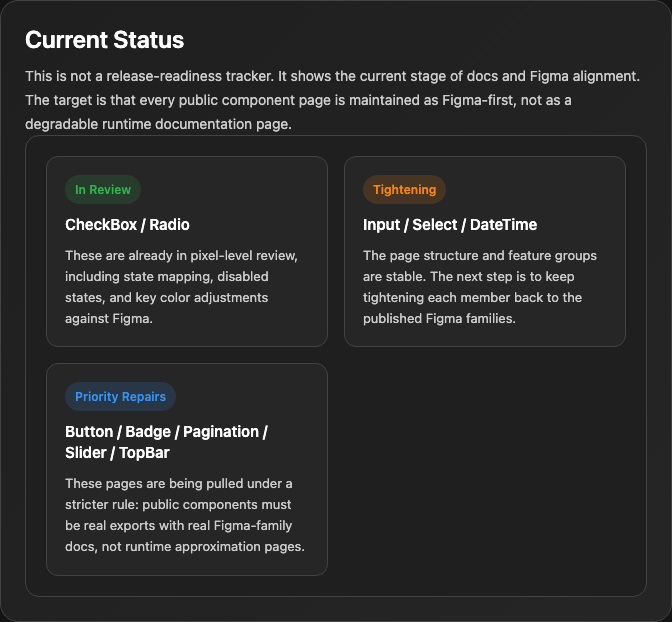Click 'degradable runtime documentation page' text
The image size is (672, 622).
coord(158,124)
